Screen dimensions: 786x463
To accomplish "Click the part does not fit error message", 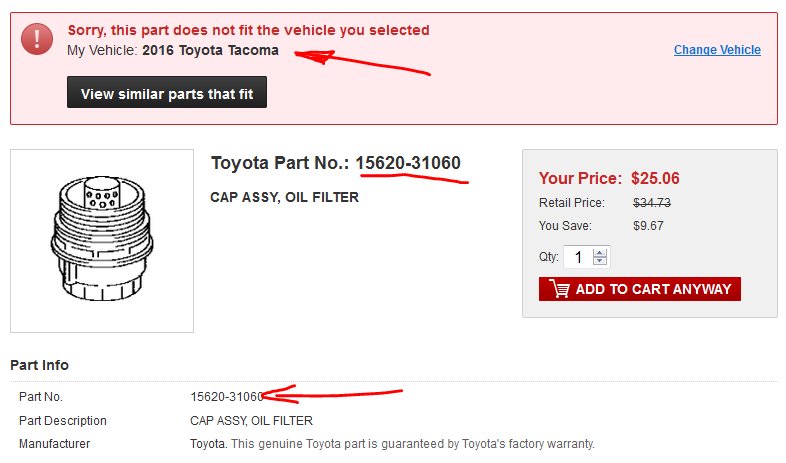I will pyautogui.click(x=249, y=30).
